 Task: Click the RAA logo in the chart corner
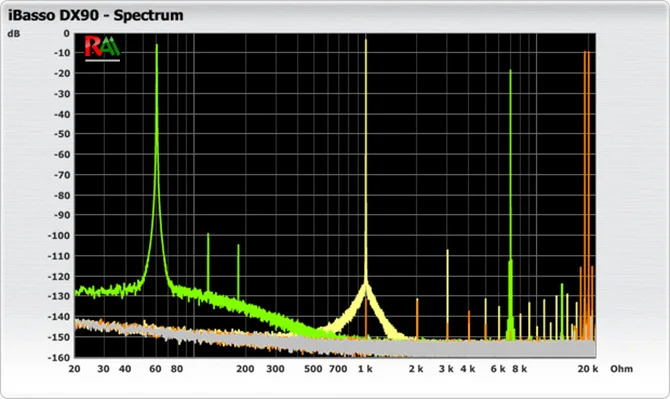tap(103, 48)
